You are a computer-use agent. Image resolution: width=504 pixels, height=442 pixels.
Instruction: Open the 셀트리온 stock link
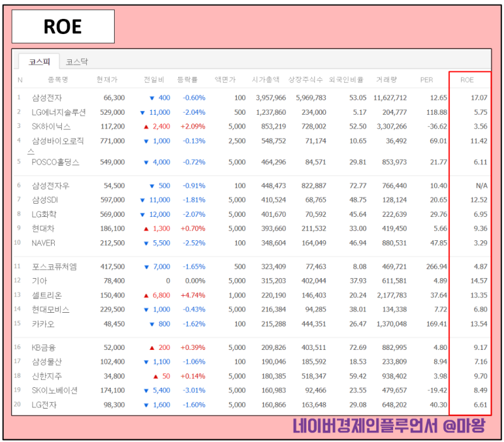[x=47, y=295]
